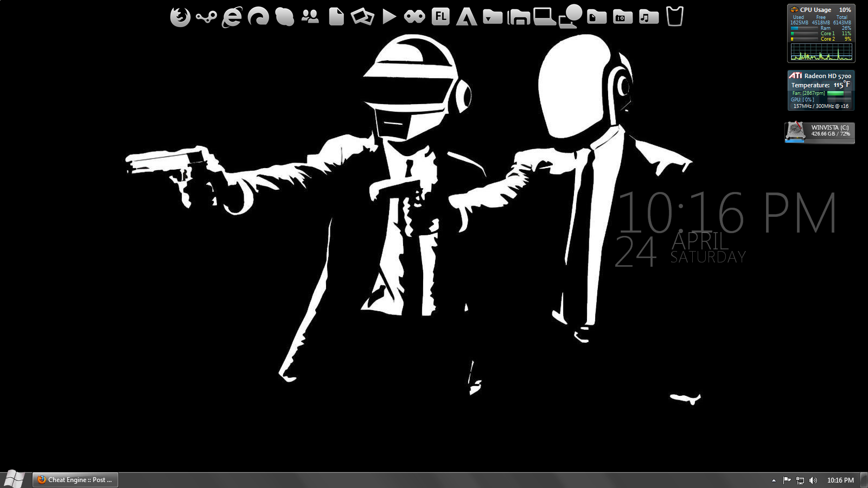Click the CPU chip icon in gadget
Screen dimensions: 868x488
click(x=794, y=10)
